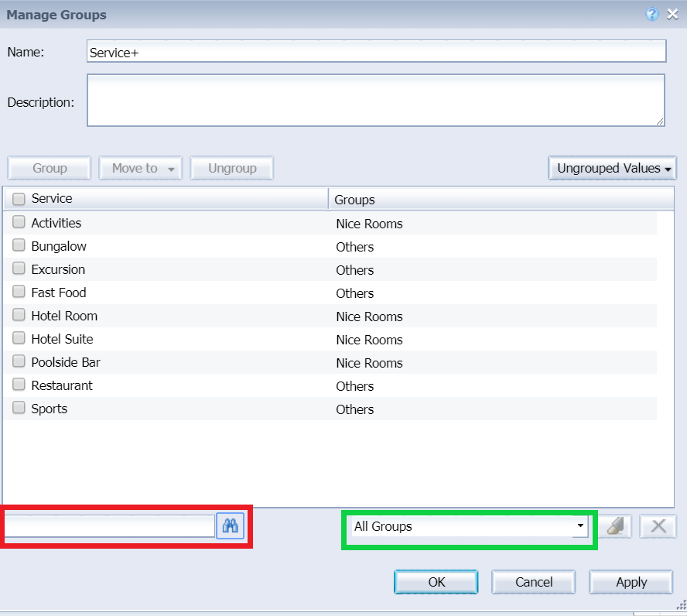
Task: Confirm with the OK button
Action: click(x=436, y=582)
